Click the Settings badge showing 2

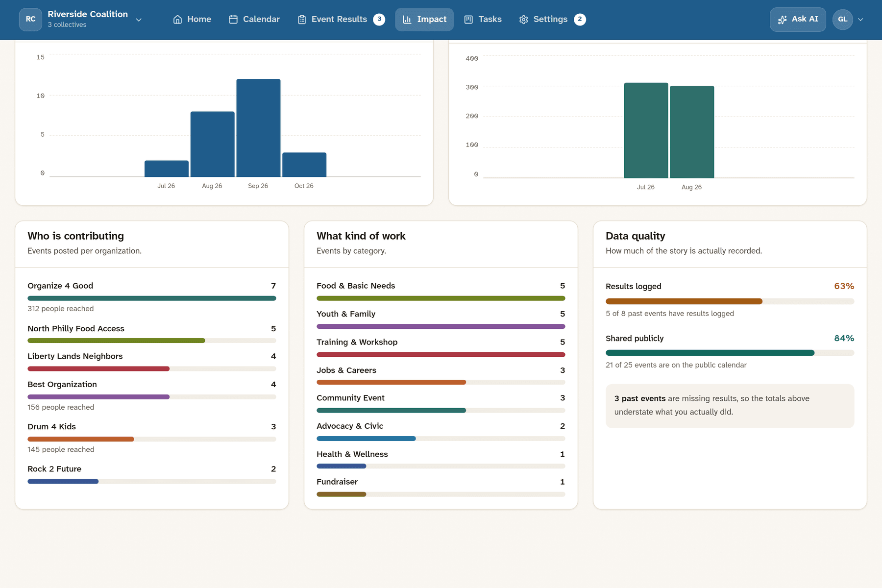click(x=580, y=20)
